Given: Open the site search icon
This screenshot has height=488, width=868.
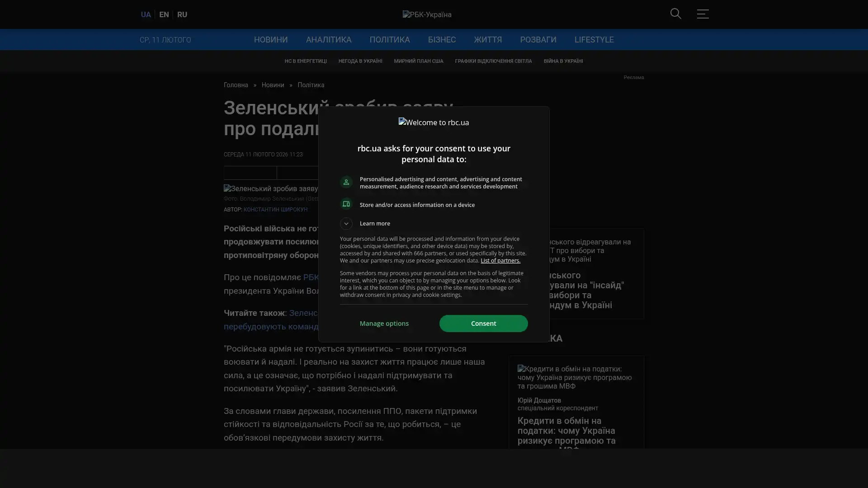Looking at the screenshot, I should coord(675,14).
